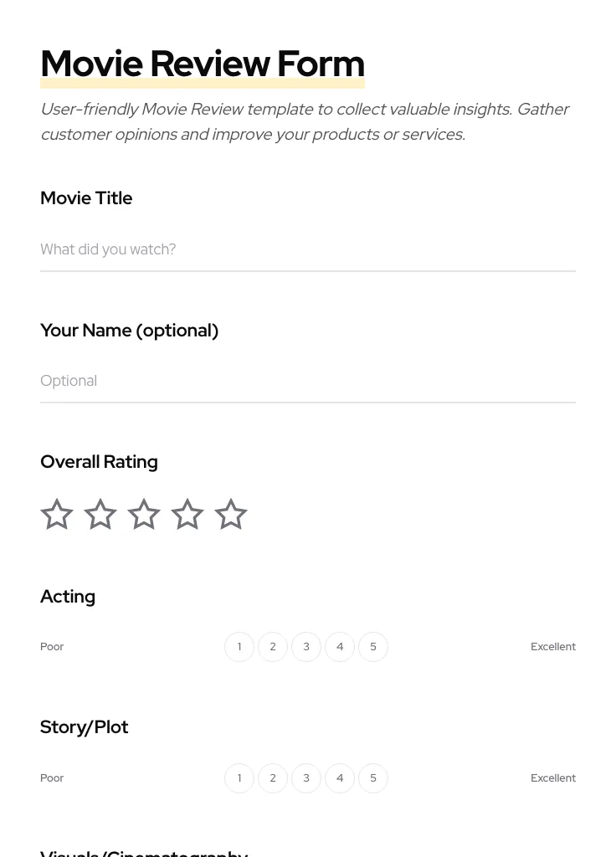Viewport: 616px width, 857px height.
Task: Click the Excellent label under Story/Plot
Action: pos(553,777)
